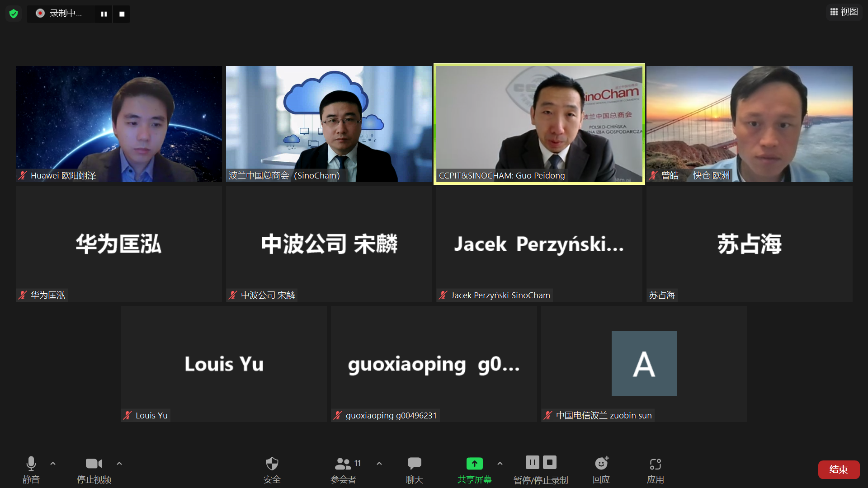Image resolution: width=868 pixels, height=488 pixels.
Task: Pause recording from the top-left recording bar
Action: (104, 14)
